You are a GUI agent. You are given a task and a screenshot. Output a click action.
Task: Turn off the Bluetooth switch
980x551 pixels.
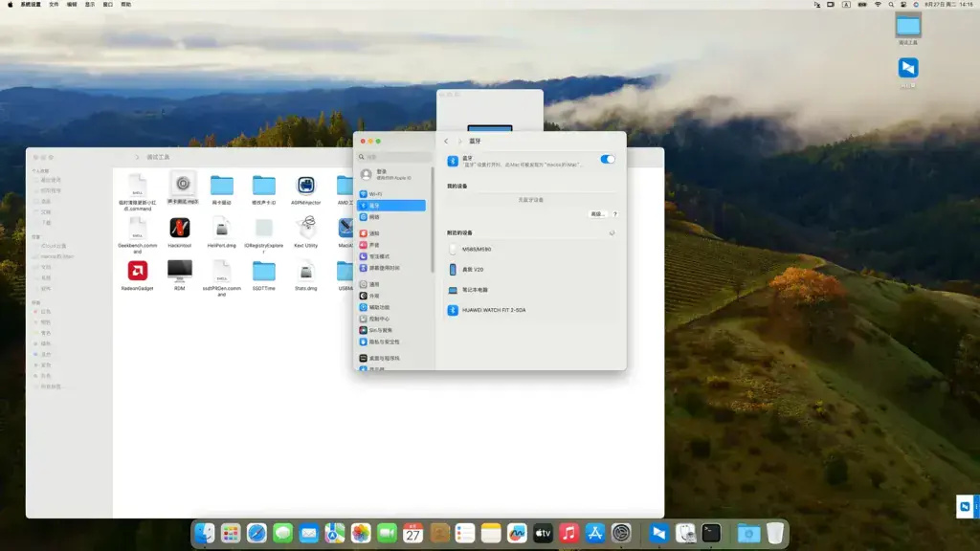coord(607,160)
